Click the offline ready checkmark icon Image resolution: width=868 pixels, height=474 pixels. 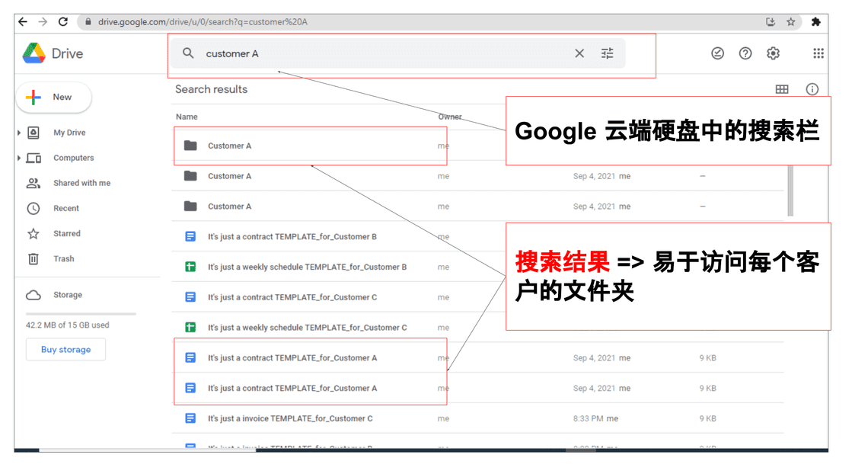tap(717, 53)
